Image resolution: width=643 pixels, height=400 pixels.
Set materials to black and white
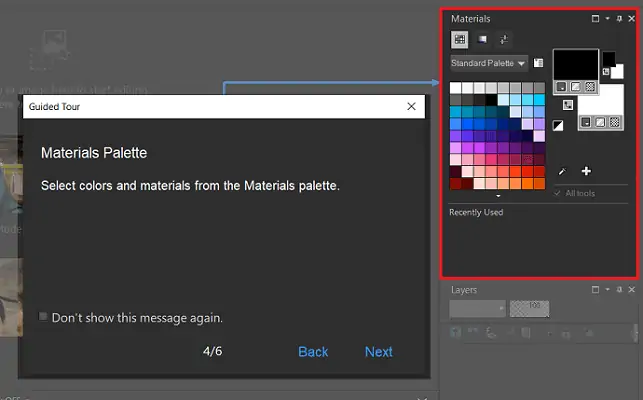click(558, 125)
